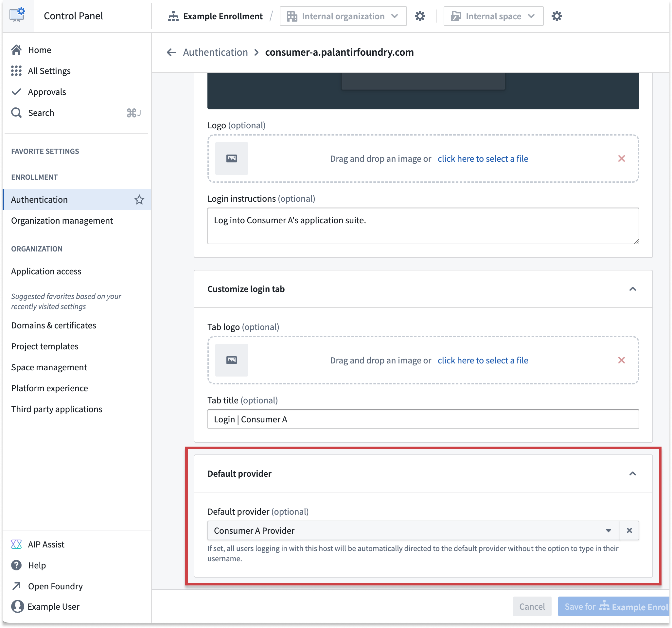This screenshot has width=672, height=628.
Task: Click the AIP Assist icon
Action: point(16,545)
